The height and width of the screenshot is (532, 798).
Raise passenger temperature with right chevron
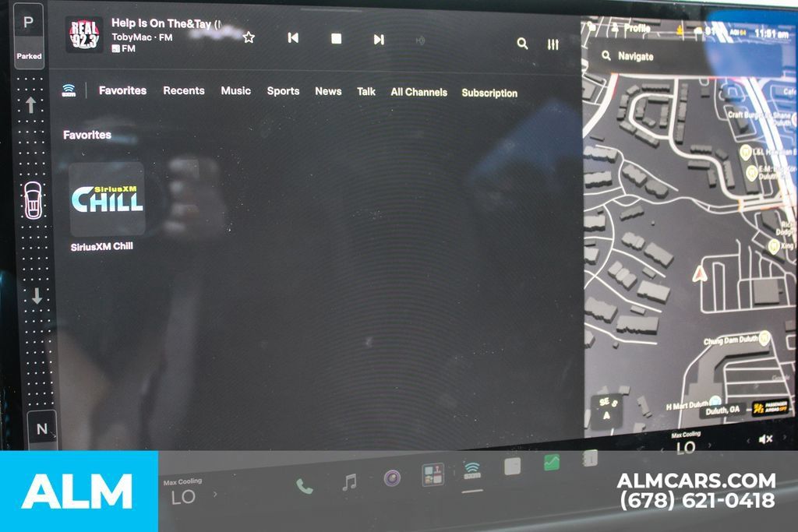click(x=709, y=446)
